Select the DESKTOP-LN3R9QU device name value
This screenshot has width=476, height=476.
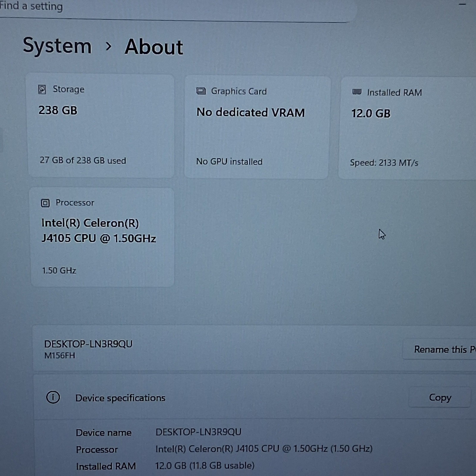pyautogui.click(x=198, y=432)
